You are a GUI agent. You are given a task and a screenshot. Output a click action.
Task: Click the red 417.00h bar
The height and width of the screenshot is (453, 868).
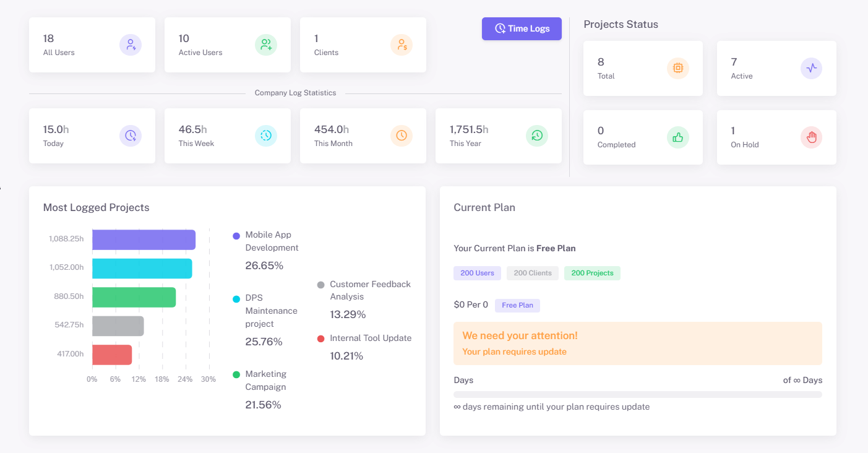point(112,355)
